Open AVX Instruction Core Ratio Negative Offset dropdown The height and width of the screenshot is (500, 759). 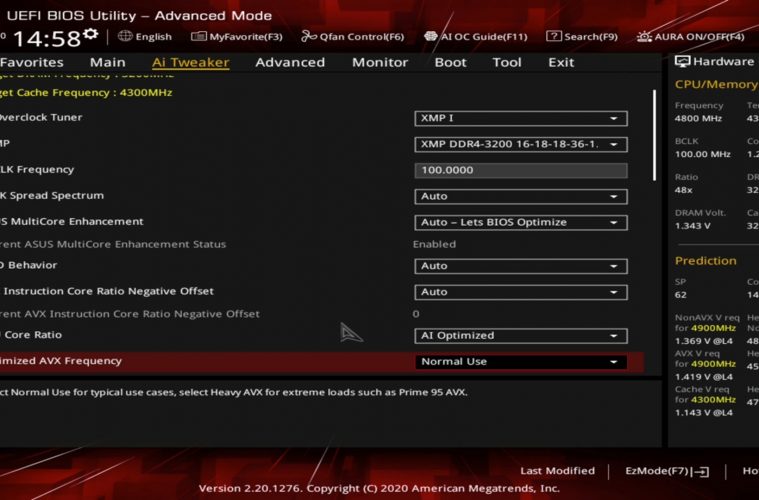pos(521,292)
